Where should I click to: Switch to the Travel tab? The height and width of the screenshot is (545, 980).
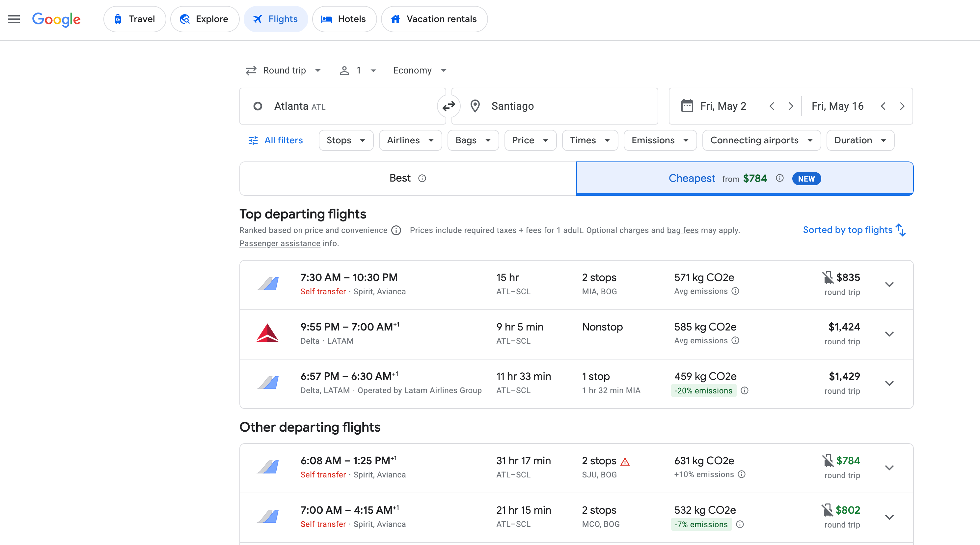coord(135,19)
